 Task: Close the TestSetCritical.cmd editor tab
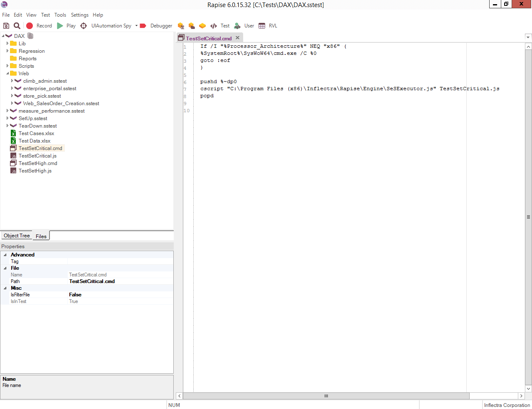coord(238,38)
